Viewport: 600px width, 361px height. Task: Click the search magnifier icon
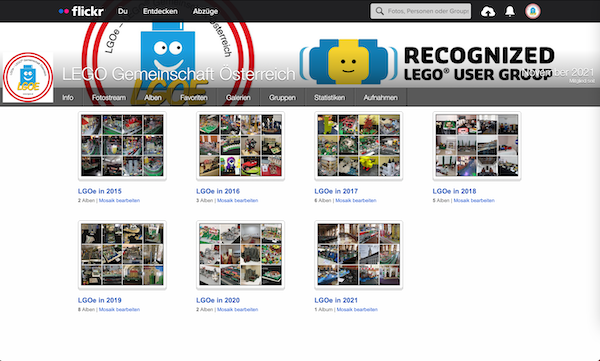[x=380, y=11]
